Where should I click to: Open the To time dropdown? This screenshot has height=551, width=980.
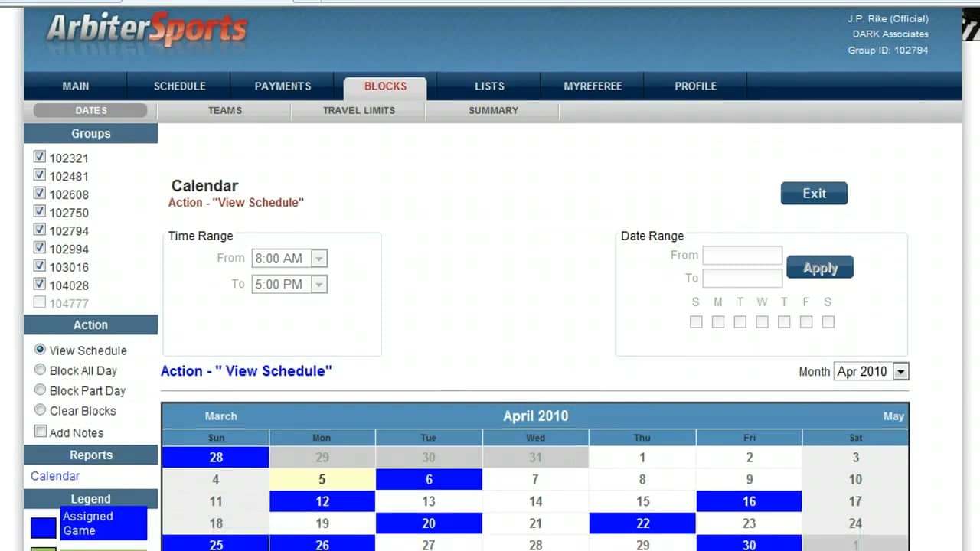tap(289, 285)
